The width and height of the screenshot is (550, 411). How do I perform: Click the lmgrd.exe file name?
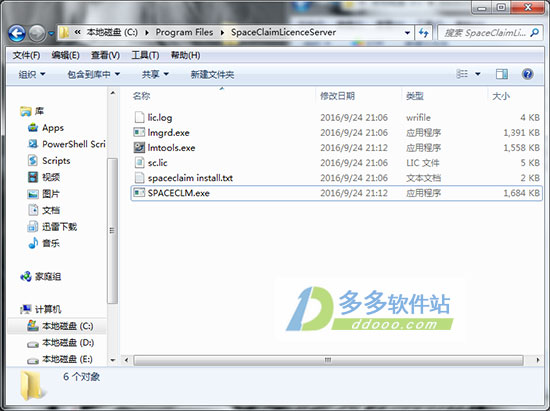tap(168, 133)
